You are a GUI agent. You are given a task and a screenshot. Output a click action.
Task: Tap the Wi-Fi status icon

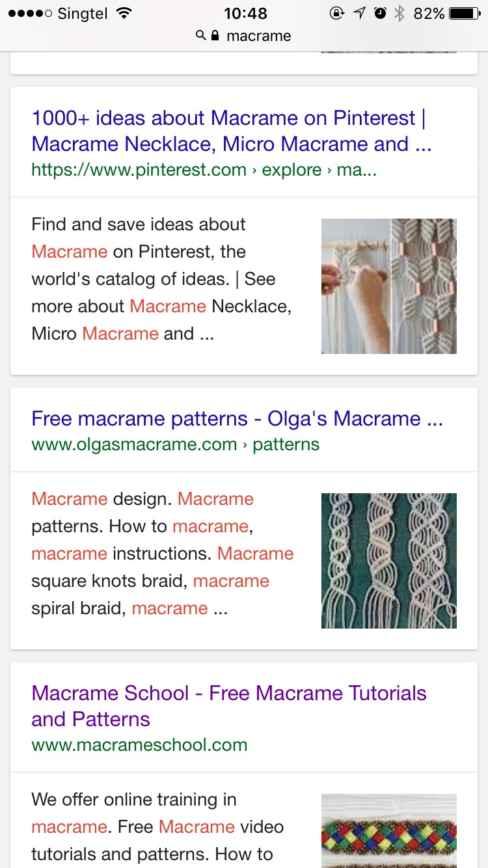pyautogui.click(x=123, y=13)
